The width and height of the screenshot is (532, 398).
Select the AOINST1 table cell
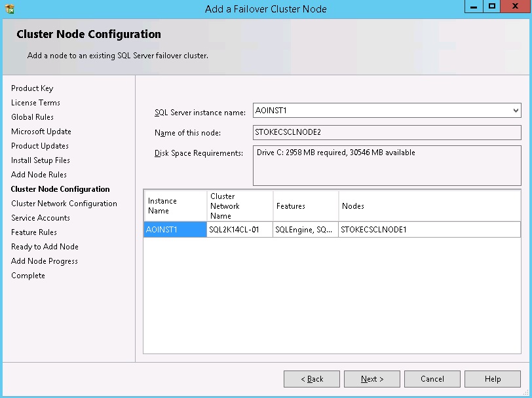(175, 230)
